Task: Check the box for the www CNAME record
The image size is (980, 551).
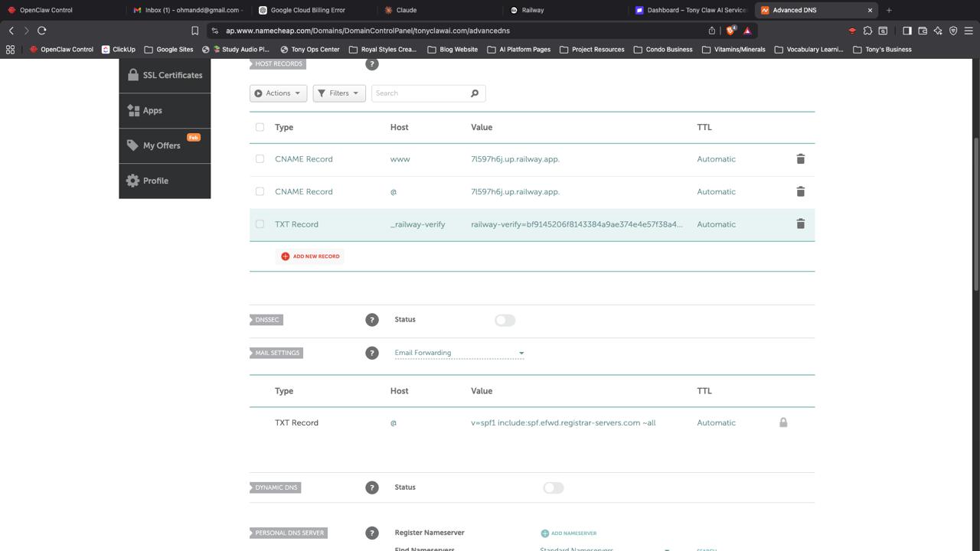Action: (260, 159)
